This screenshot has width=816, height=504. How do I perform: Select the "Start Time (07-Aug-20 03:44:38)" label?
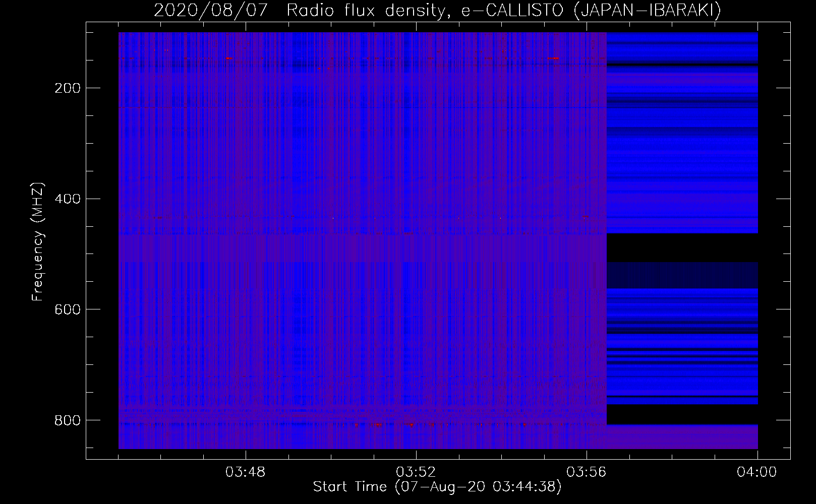point(437,487)
